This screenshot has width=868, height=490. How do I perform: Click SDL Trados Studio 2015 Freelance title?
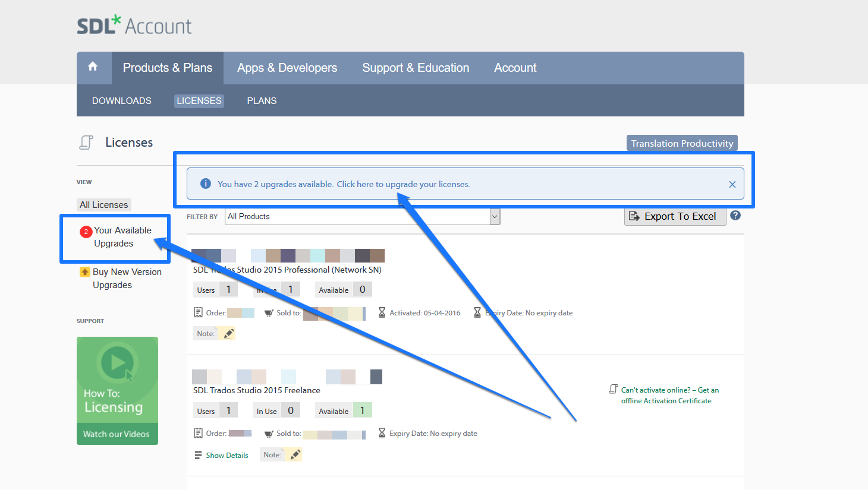(x=257, y=390)
